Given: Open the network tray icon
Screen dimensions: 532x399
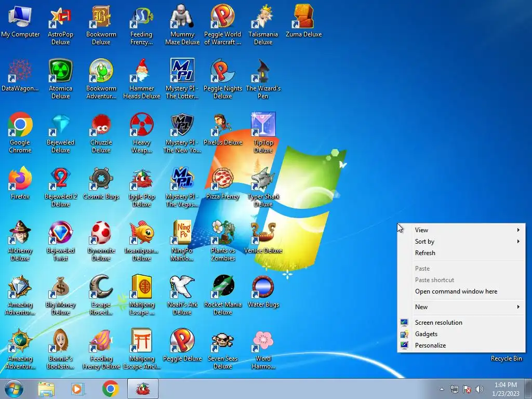Looking at the screenshot, I should 454,389.
